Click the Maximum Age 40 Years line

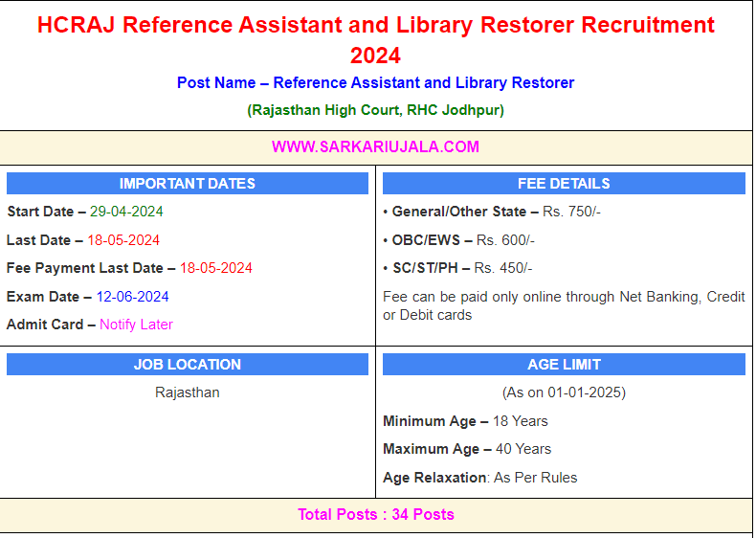click(x=467, y=449)
